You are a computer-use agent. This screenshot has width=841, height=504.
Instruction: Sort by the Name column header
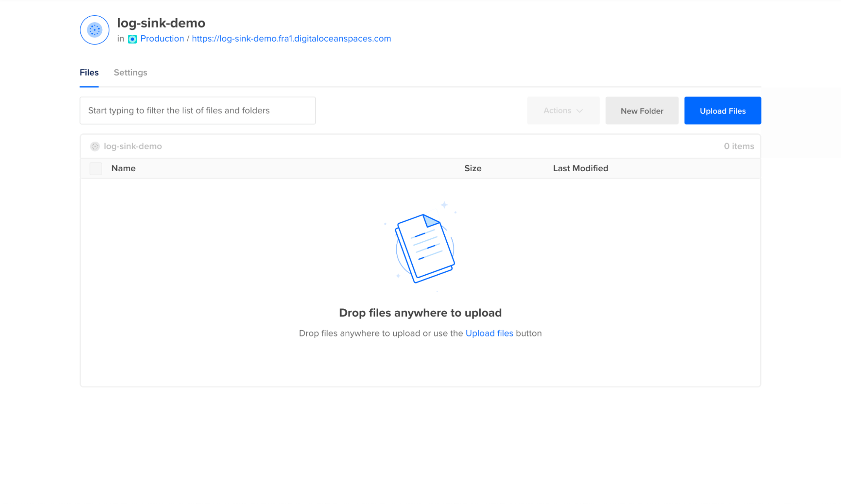coord(123,168)
